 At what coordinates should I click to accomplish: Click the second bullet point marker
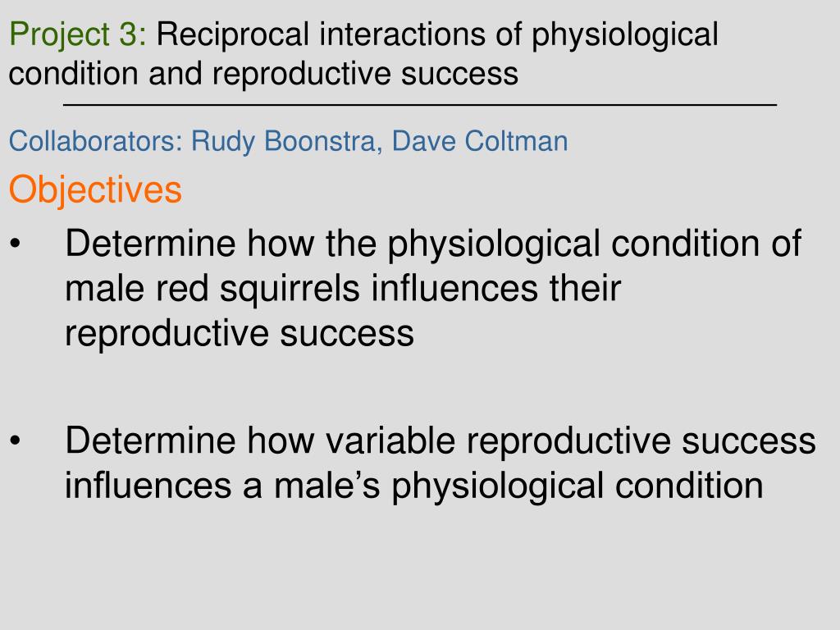tap(15, 441)
